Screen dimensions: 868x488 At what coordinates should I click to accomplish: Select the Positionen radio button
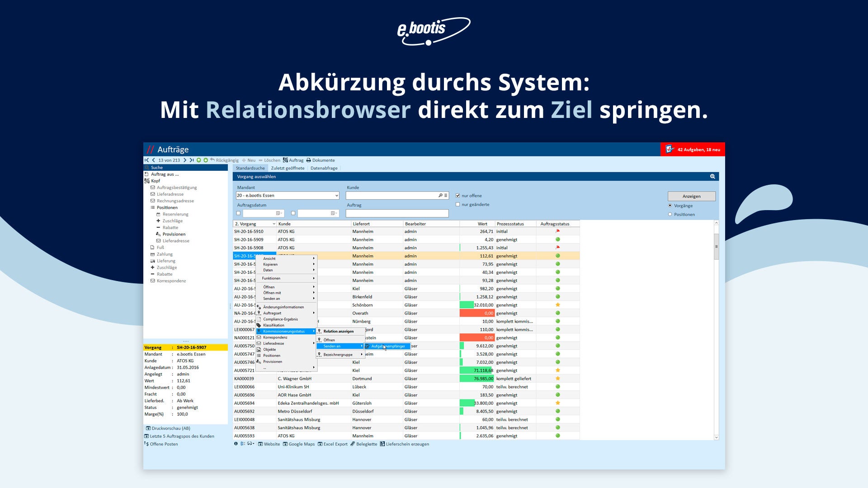(670, 215)
